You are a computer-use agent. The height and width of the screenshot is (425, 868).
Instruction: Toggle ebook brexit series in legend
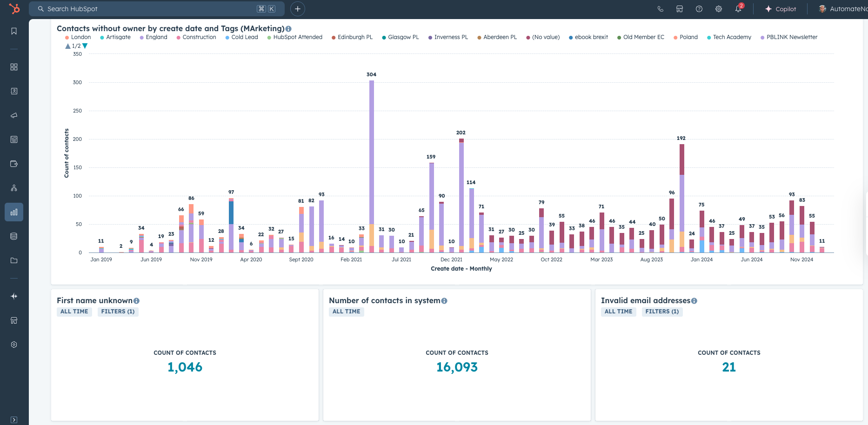pos(588,37)
